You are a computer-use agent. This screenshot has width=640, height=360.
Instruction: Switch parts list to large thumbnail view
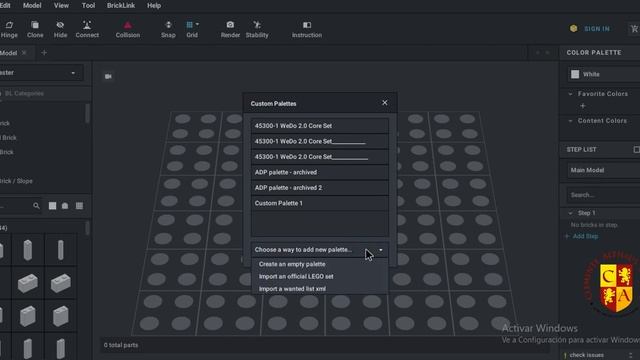(x=52, y=206)
